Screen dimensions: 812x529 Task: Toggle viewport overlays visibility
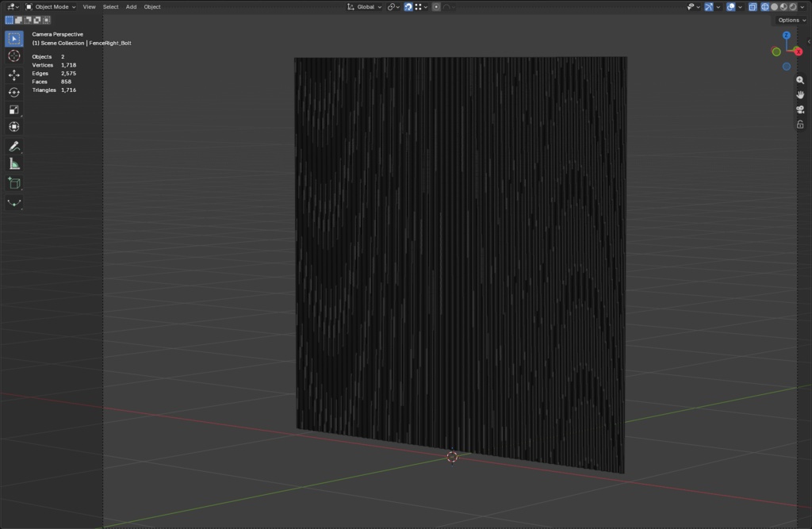[x=730, y=6]
